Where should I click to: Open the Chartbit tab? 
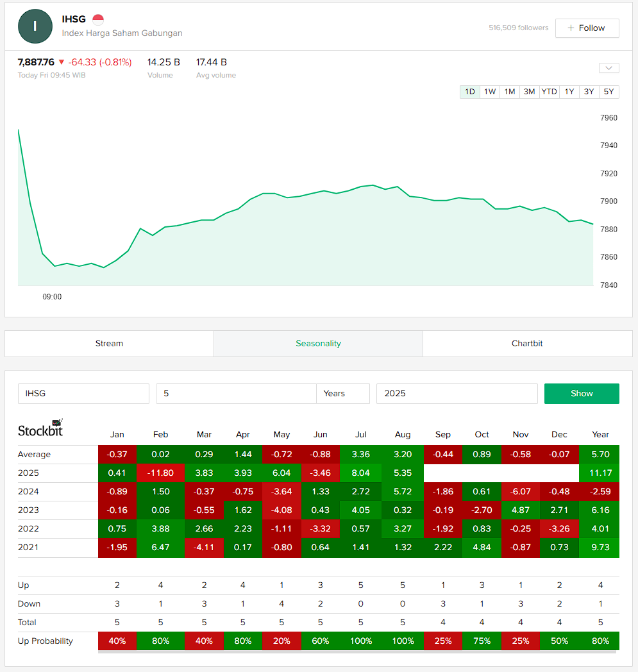click(528, 344)
